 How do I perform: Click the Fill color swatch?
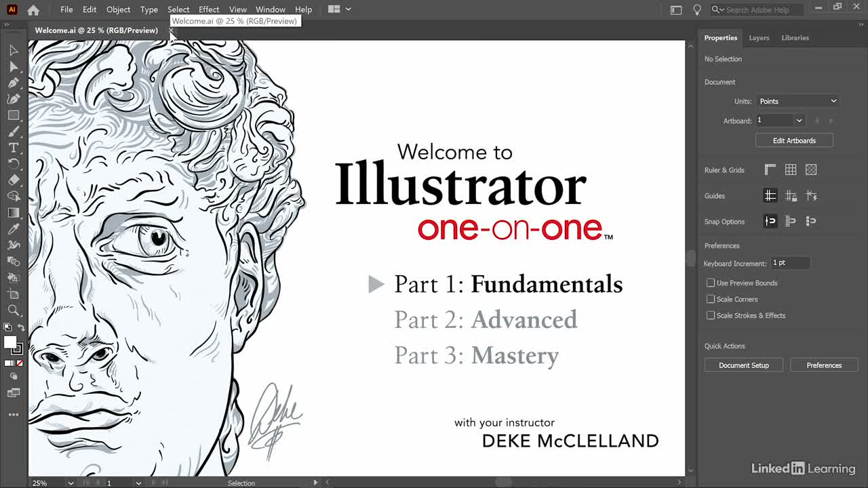coord(10,343)
